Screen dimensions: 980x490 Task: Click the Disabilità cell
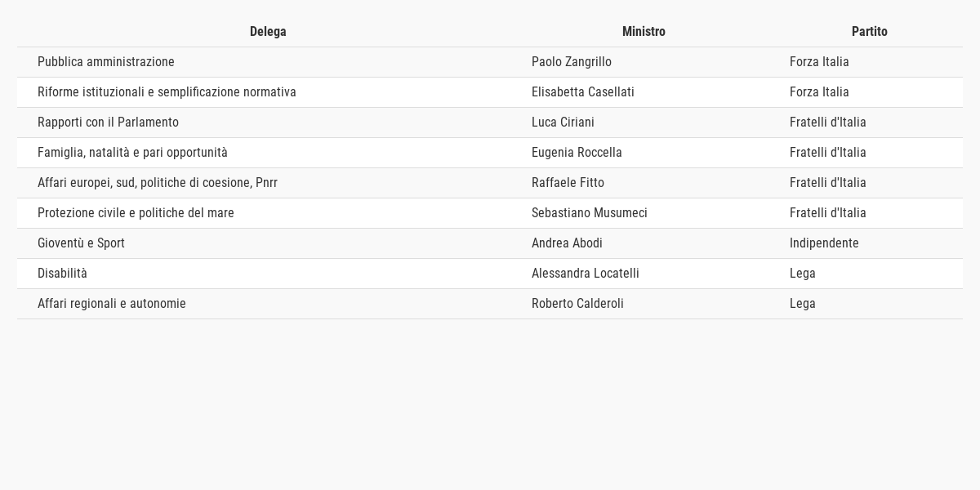(268, 274)
